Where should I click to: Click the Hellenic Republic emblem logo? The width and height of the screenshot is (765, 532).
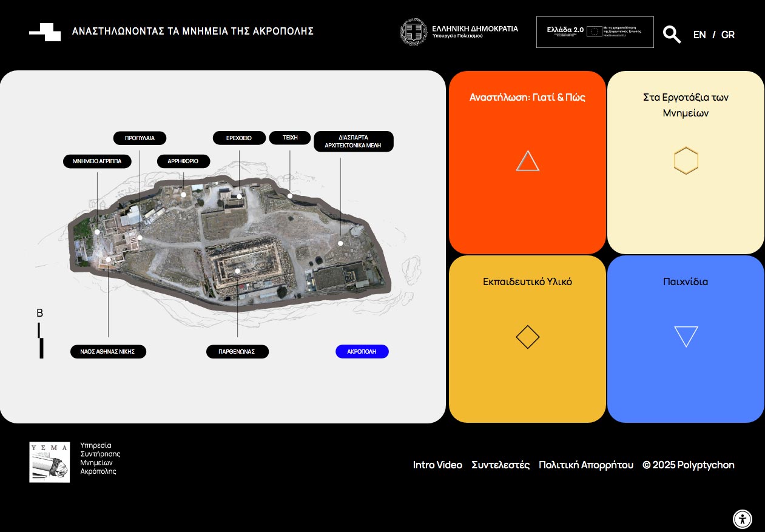pos(413,32)
